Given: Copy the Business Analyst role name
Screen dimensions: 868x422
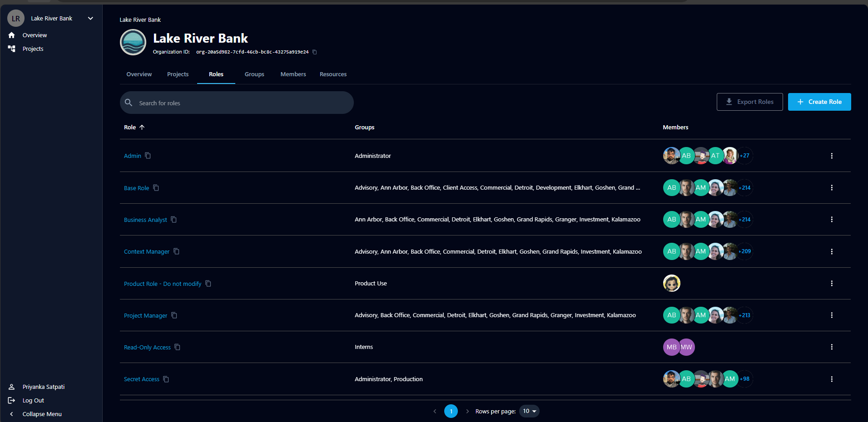Looking at the screenshot, I should 174,220.
